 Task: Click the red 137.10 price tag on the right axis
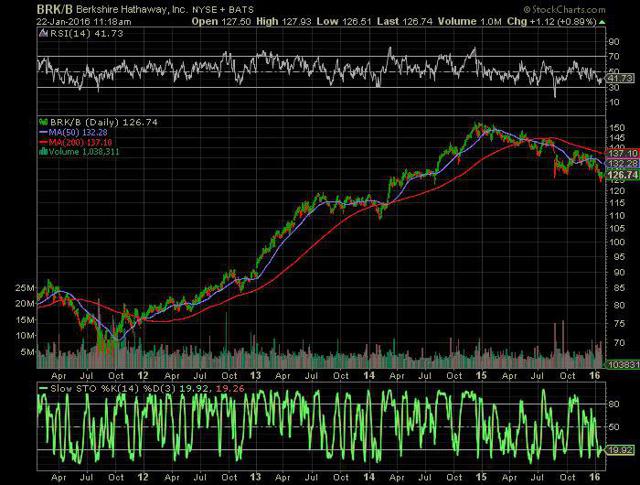point(623,154)
